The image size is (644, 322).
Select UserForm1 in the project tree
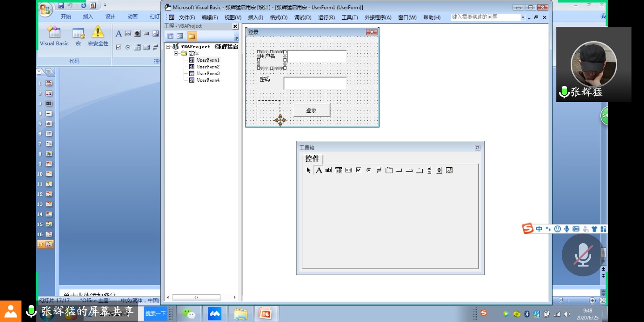pos(208,60)
